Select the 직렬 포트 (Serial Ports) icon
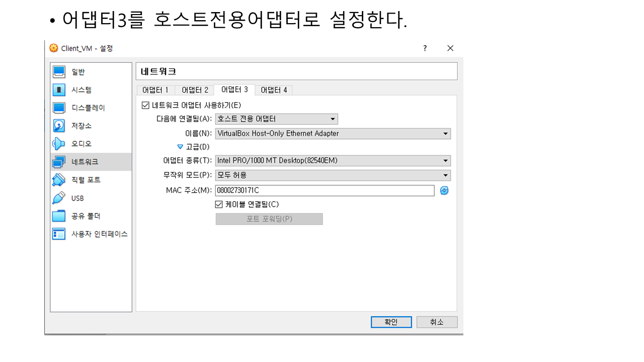 click(x=59, y=180)
